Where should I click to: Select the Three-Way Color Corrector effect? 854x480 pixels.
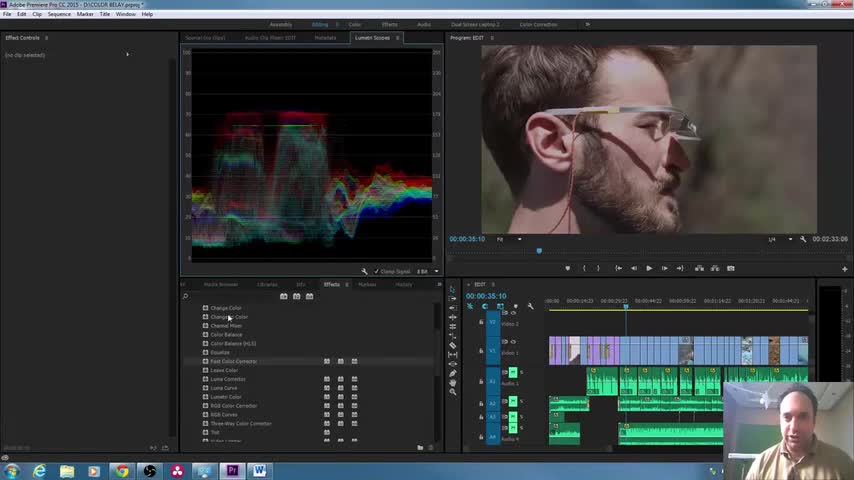pyautogui.click(x=241, y=423)
